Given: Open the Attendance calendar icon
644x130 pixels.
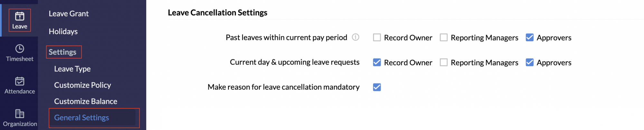Looking at the screenshot, I should 20,81.
